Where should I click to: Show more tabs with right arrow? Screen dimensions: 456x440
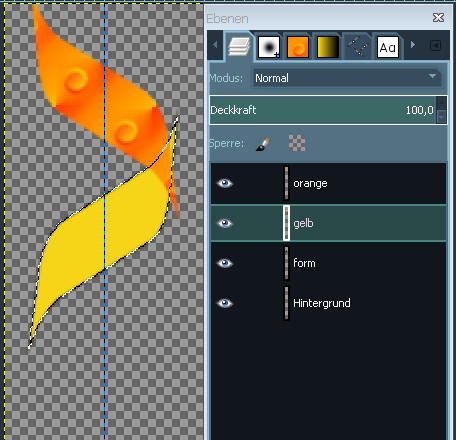[x=413, y=45]
